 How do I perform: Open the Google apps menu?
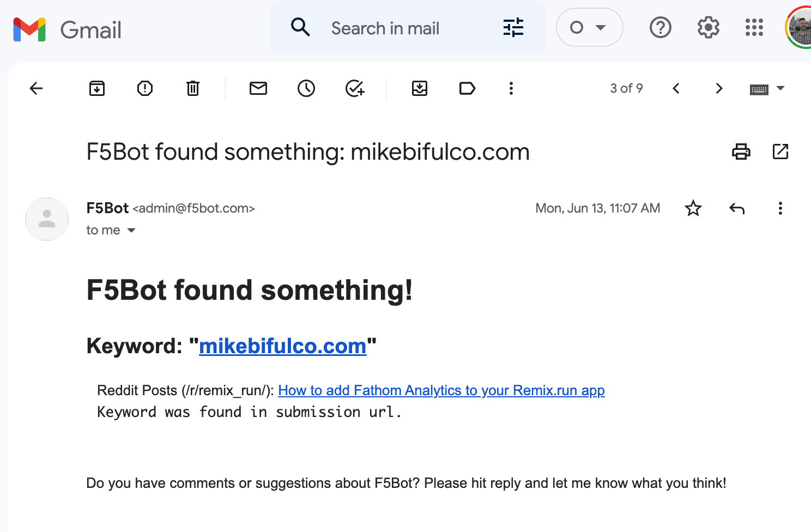tap(754, 27)
